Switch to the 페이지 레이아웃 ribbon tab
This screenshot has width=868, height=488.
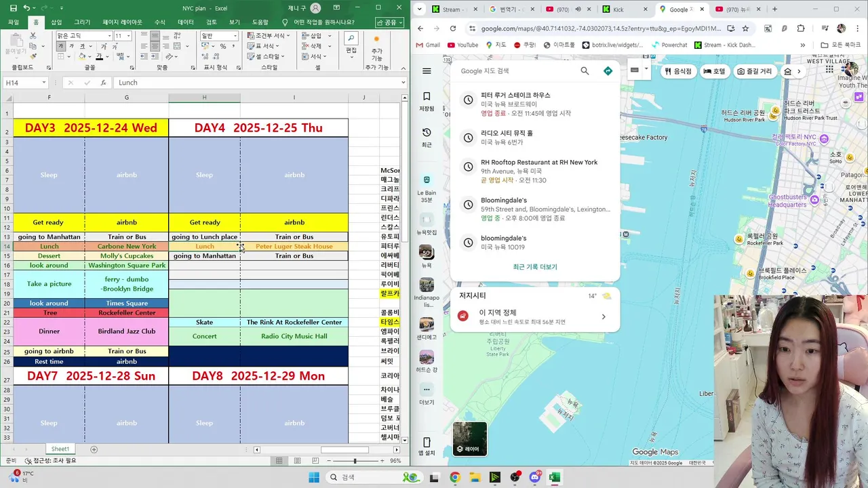click(123, 22)
